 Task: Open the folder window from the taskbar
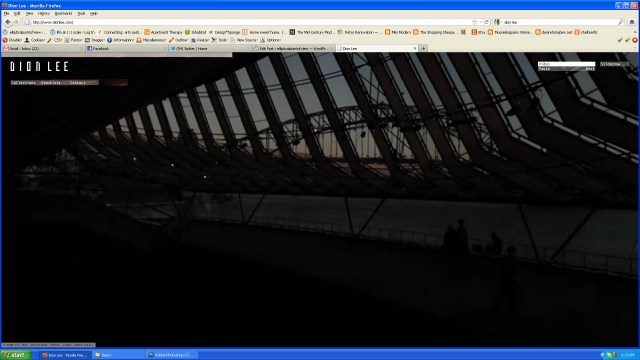[x=118, y=355]
